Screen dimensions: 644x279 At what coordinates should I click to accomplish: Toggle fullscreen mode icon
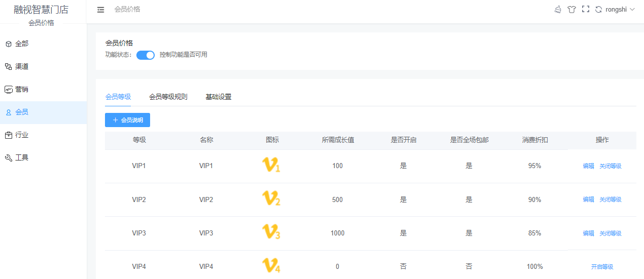pyautogui.click(x=586, y=9)
